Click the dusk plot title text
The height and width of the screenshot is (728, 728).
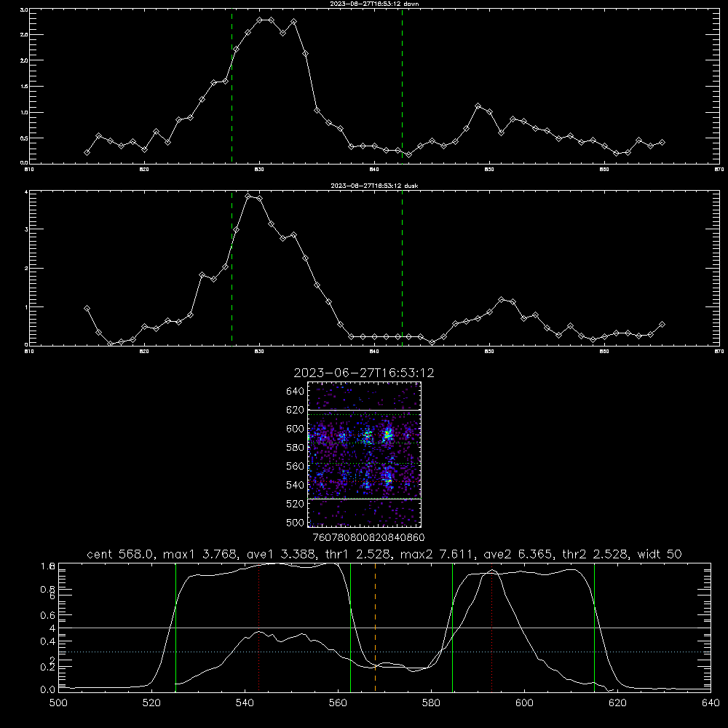pyautogui.click(x=374, y=186)
